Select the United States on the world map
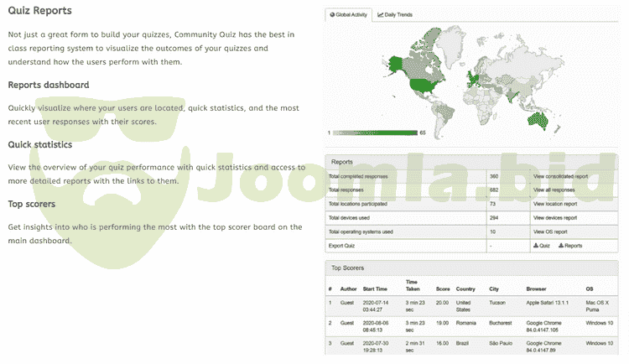This screenshot has width=629, height=364. pos(423,86)
